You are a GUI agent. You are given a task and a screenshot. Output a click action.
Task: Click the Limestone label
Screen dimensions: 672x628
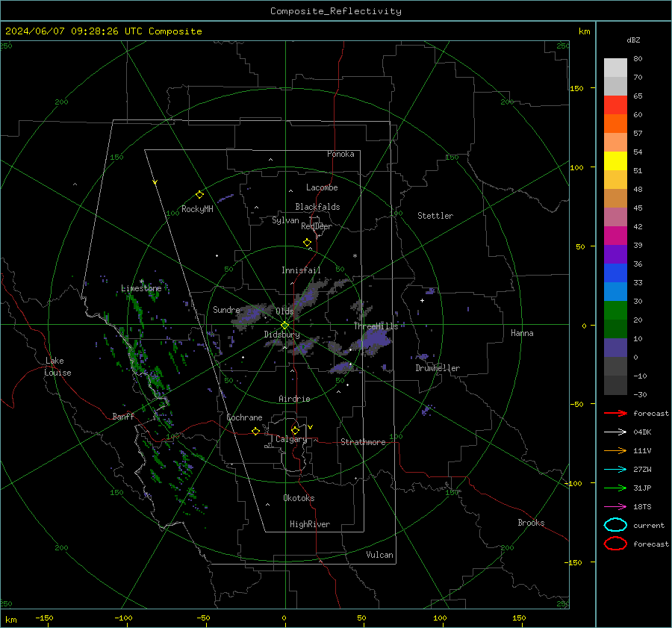pos(141,288)
